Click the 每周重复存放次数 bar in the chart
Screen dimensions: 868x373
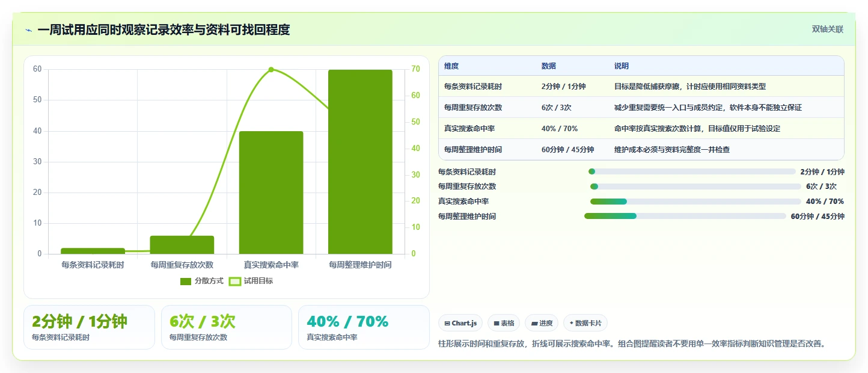pyautogui.click(x=182, y=245)
